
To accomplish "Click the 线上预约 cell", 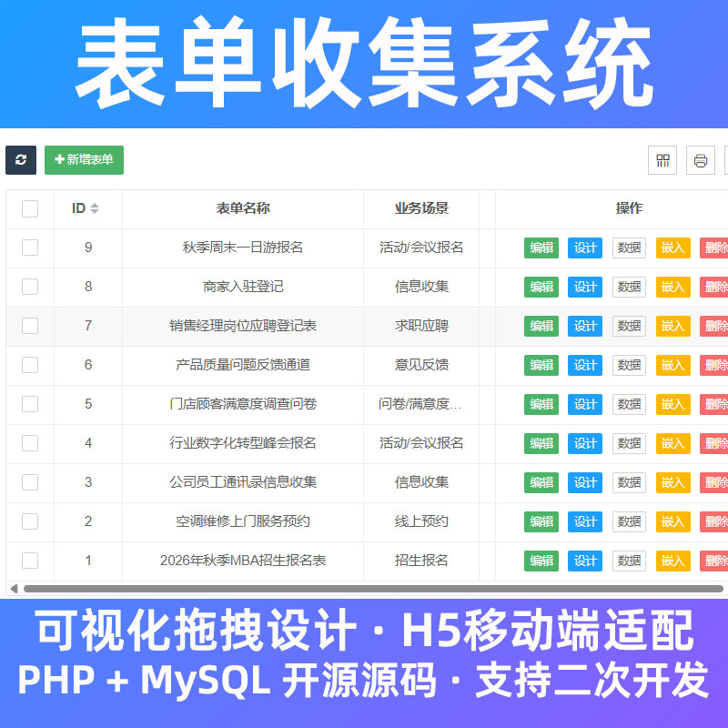I will pyautogui.click(x=421, y=521).
